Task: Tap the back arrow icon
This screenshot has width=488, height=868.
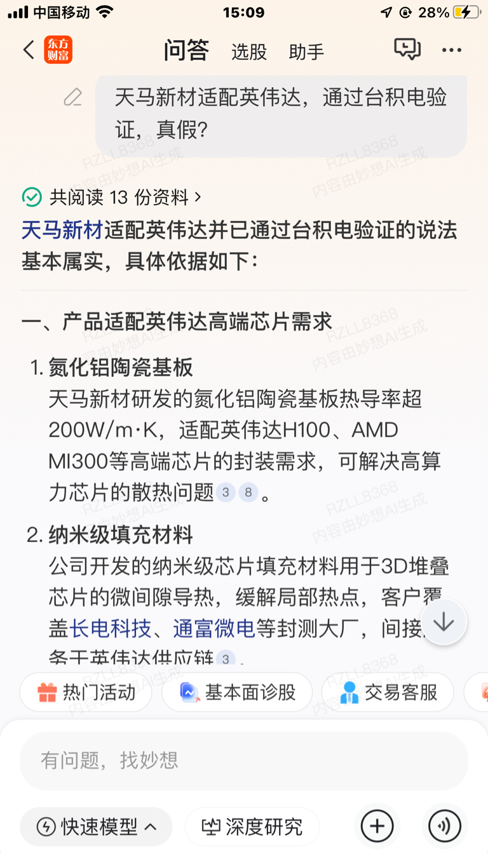Action: 29,50
